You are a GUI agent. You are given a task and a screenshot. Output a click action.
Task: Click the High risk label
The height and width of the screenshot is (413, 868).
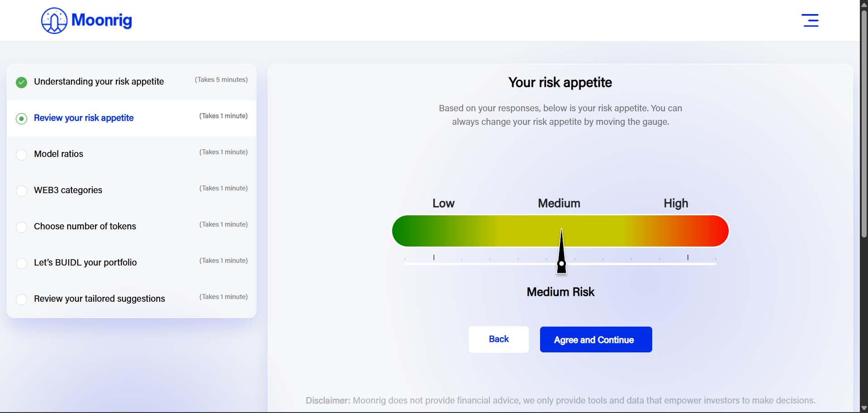(676, 204)
